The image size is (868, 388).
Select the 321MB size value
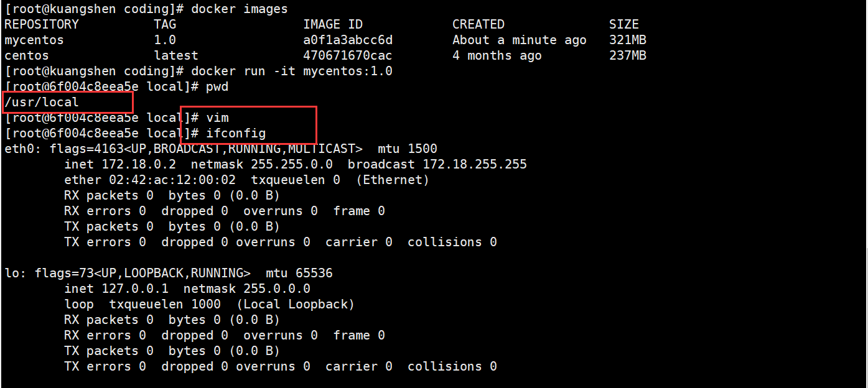coord(628,40)
